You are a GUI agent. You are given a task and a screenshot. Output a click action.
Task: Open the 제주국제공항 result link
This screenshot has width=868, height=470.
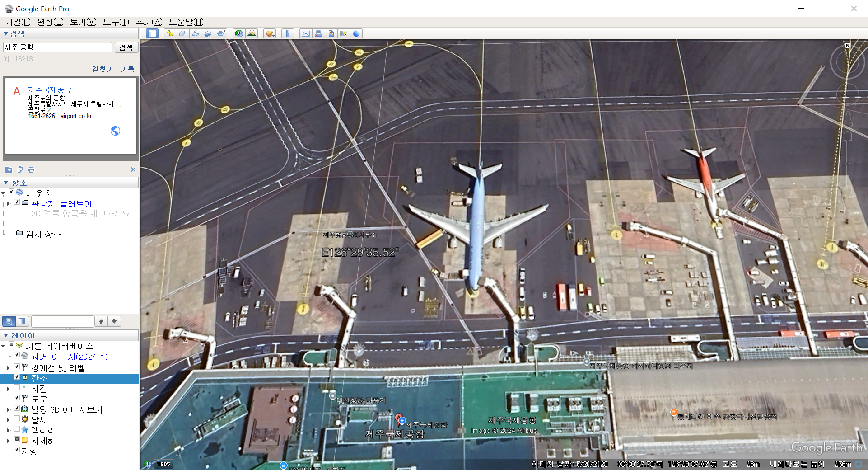(49, 90)
